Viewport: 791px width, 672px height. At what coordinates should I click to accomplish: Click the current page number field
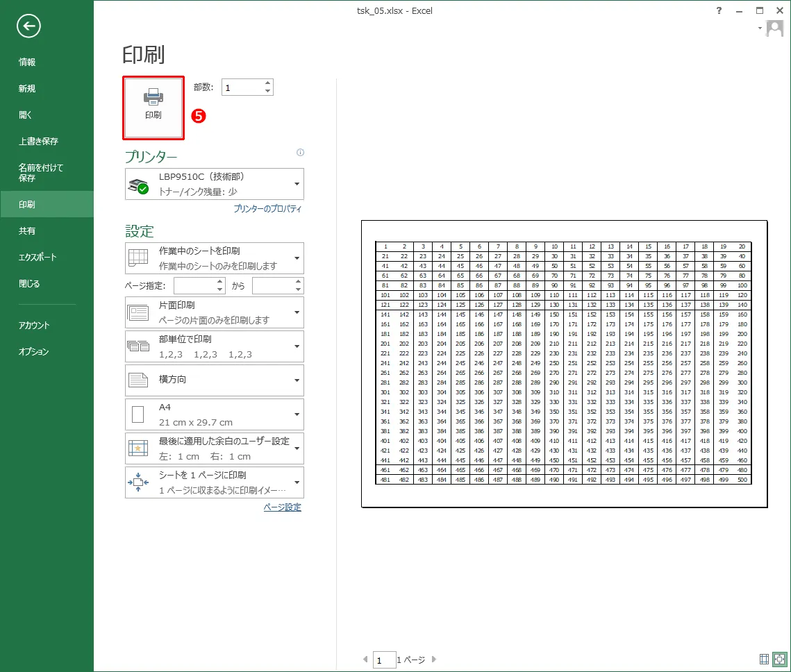[384, 660]
